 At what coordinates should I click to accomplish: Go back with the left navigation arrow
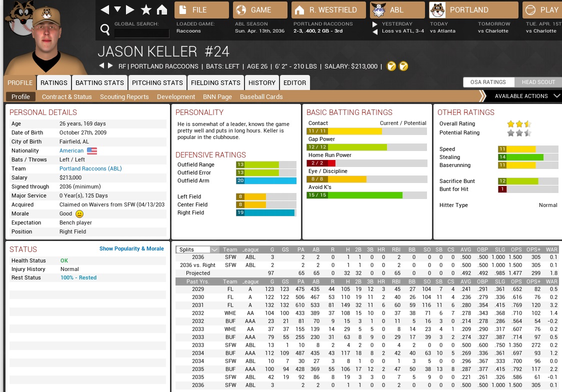[104, 10]
